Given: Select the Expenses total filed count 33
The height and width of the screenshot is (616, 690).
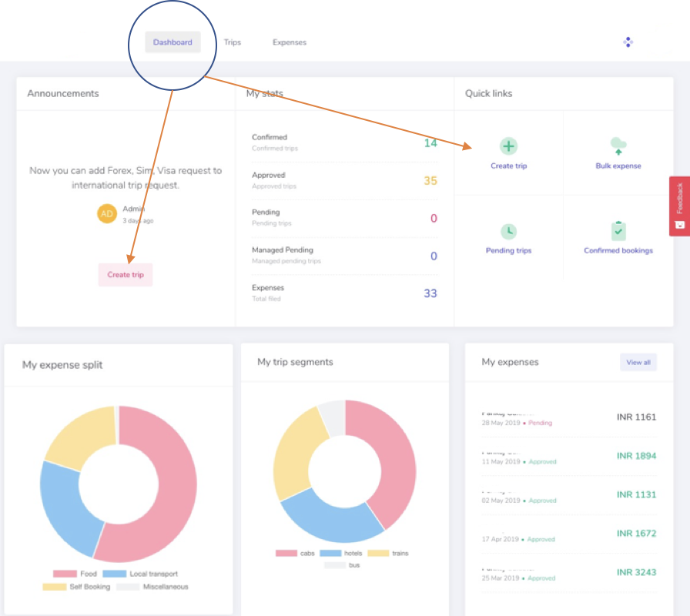Looking at the screenshot, I should tap(430, 293).
